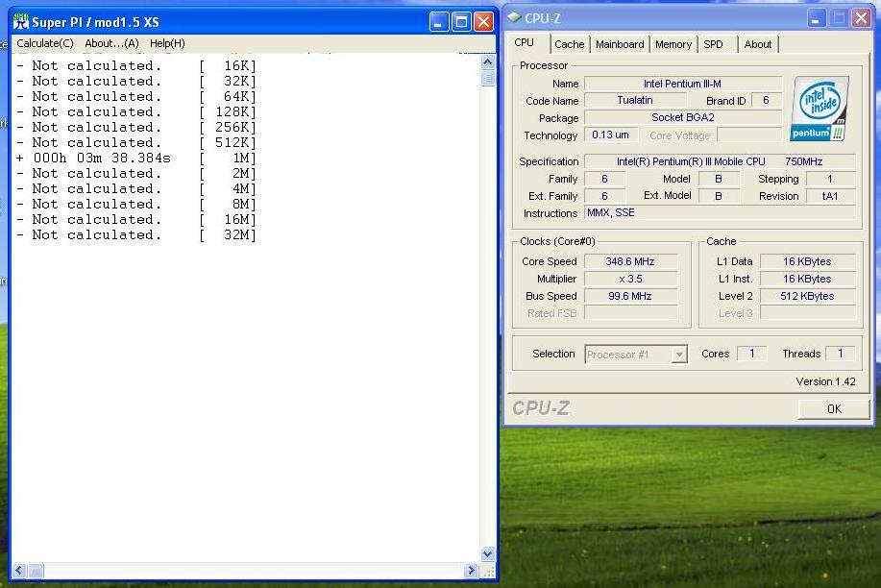Open the Calculate(C) menu in Super PI

click(x=45, y=43)
